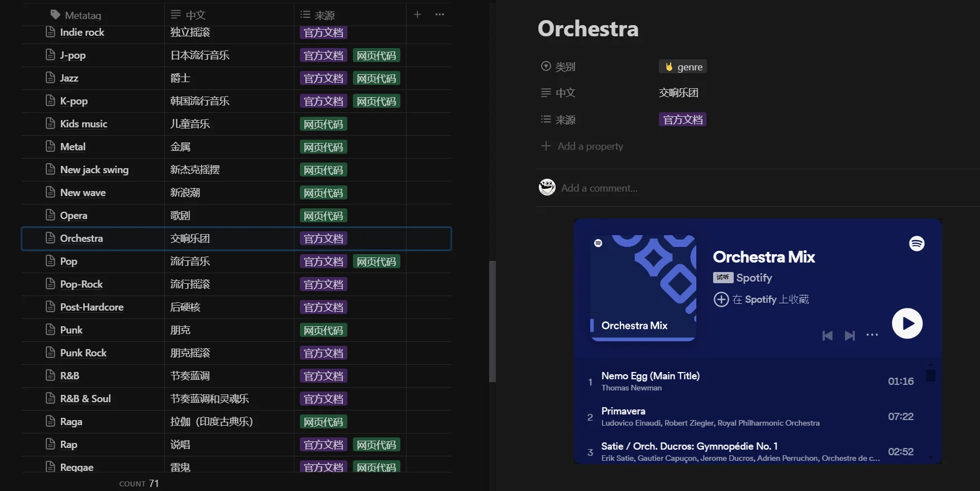
Task: Open the J-pop row
Action: click(x=73, y=55)
